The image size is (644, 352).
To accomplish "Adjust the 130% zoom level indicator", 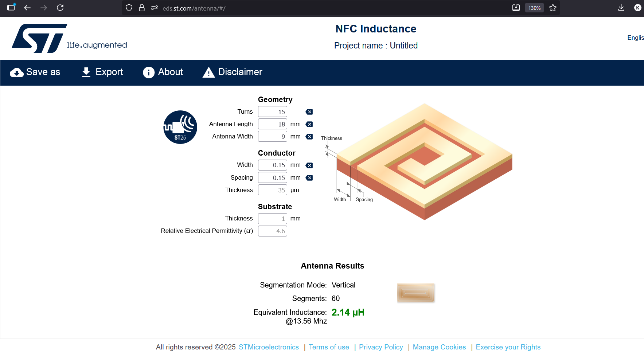I will (x=534, y=8).
